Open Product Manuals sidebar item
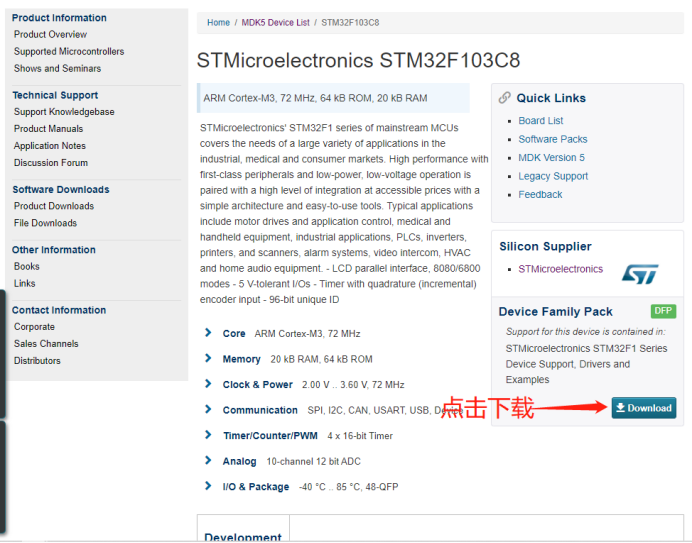The width and height of the screenshot is (692, 543). click(x=49, y=129)
